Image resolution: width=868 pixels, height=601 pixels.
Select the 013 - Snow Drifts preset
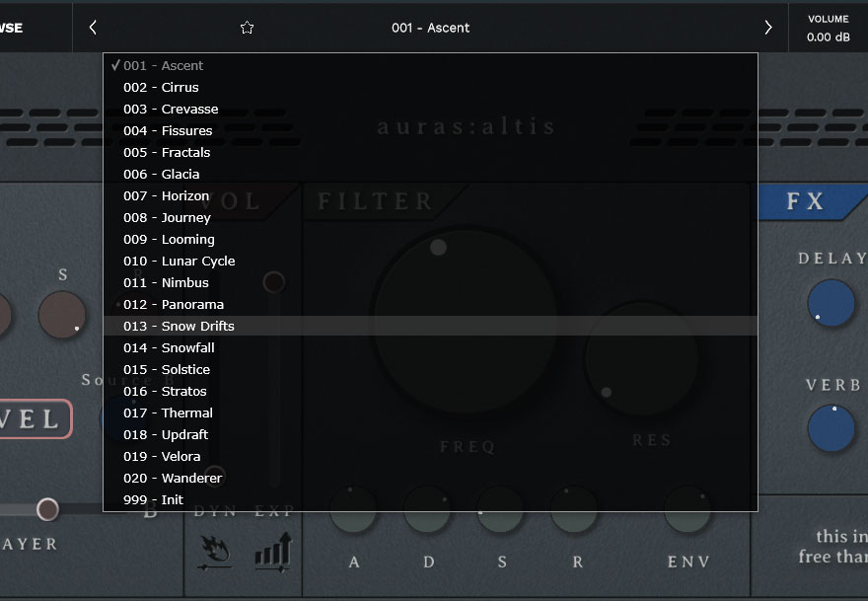click(179, 326)
